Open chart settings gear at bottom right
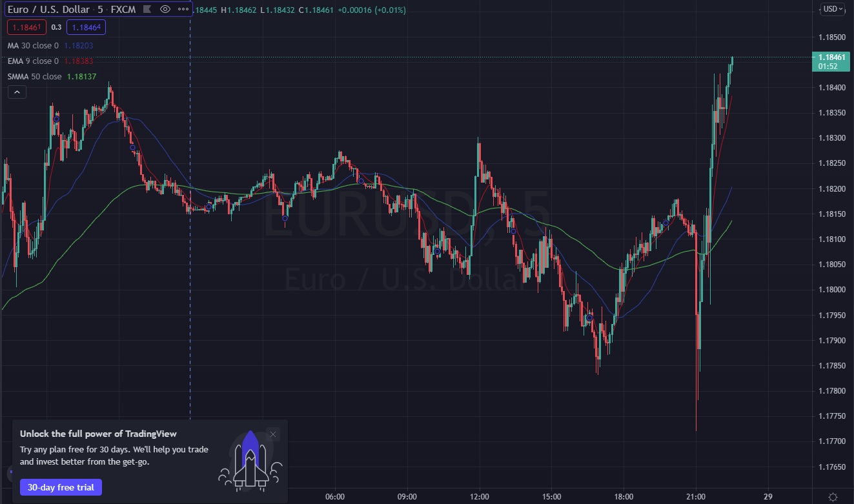Image resolution: width=854 pixels, height=504 pixels. tap(833, 497)
